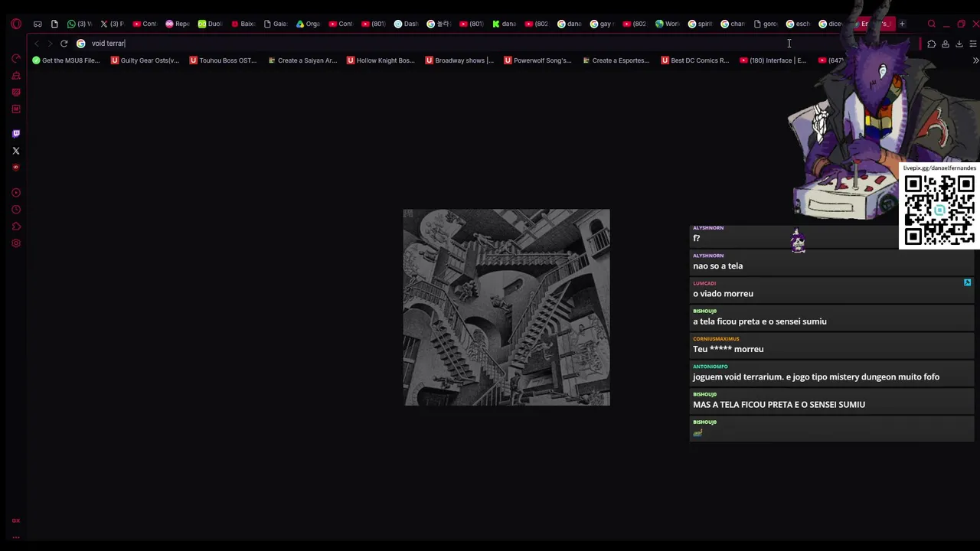Screen dimensions: 980x551
Task: Click the blue badge icon beside LUMCADI message
Action: tap(968, 282)
